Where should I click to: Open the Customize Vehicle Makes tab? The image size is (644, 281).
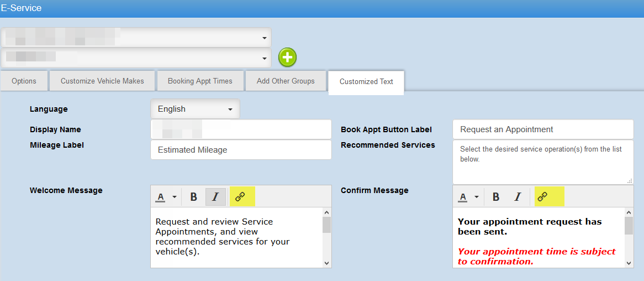click(102, 81)
